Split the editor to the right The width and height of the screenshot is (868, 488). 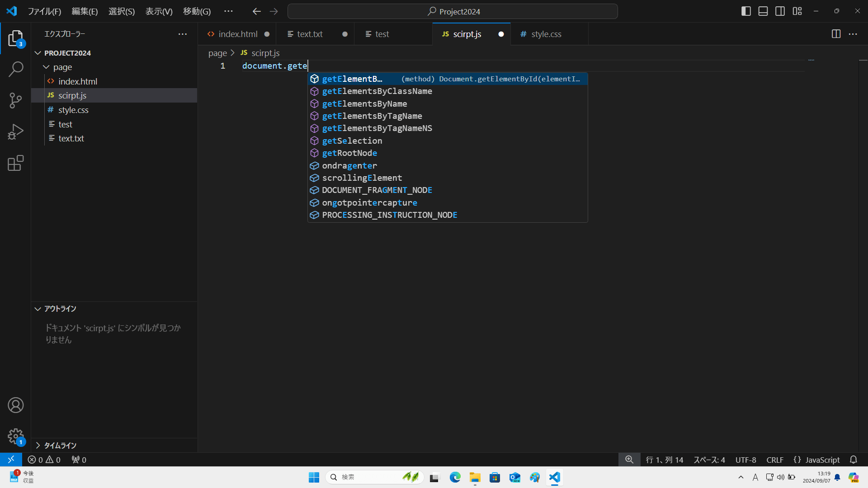(836, 34)
